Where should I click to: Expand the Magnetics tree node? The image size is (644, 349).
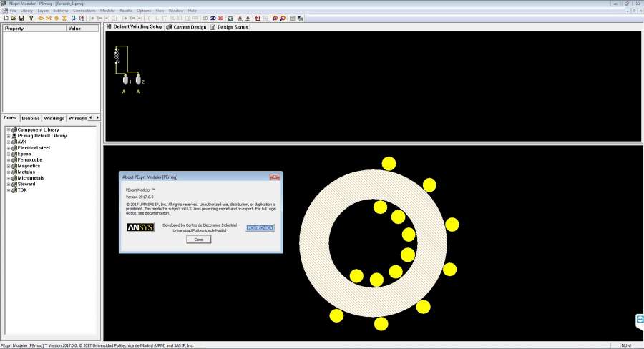pyautogui.click(x=8, y=166)
